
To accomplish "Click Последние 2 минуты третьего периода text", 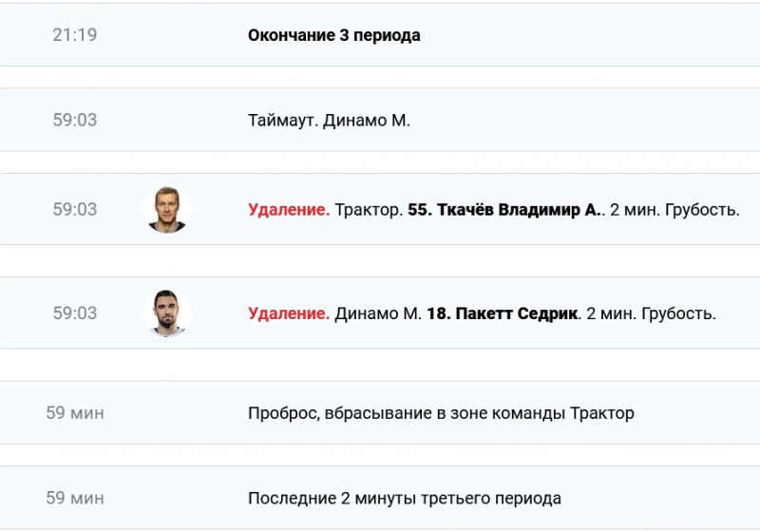I will click(x=405, y=498).
